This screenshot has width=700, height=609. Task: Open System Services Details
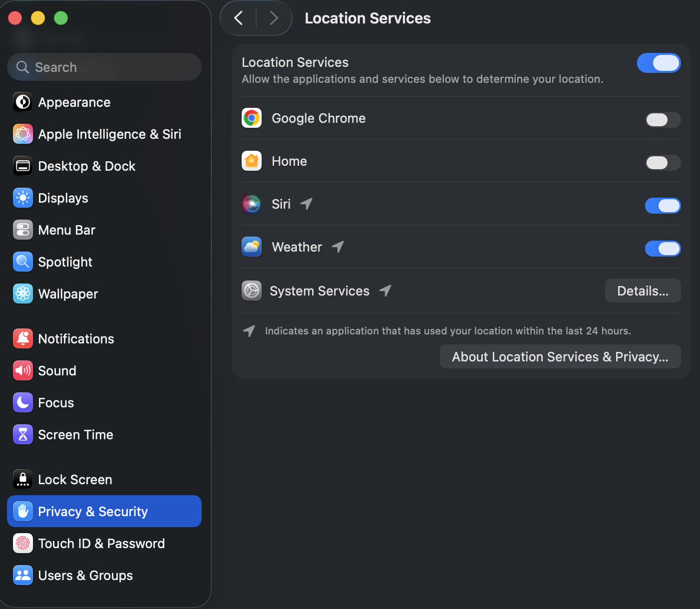[x=643, y=291]
